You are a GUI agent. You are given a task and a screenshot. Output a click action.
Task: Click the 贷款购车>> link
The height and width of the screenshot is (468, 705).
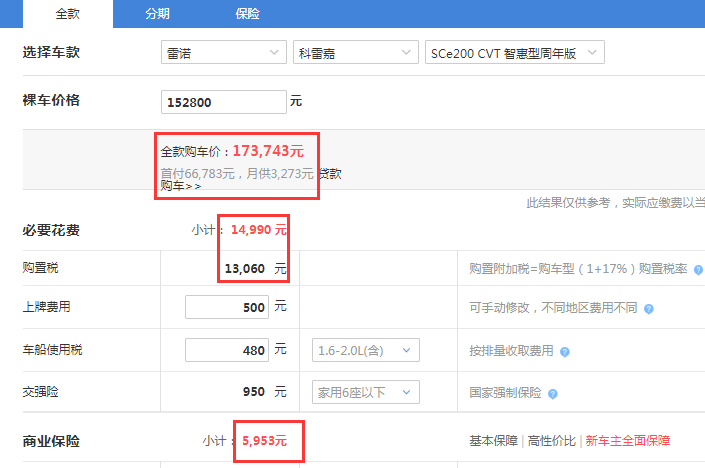pyautogui.click(x=330, y=174)
